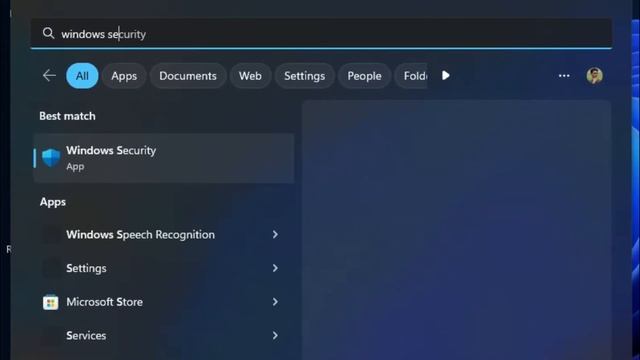This screenshot has height=360, width=640.
Task: Click the Microsoft Store icon
Action: tap(51, 302)
